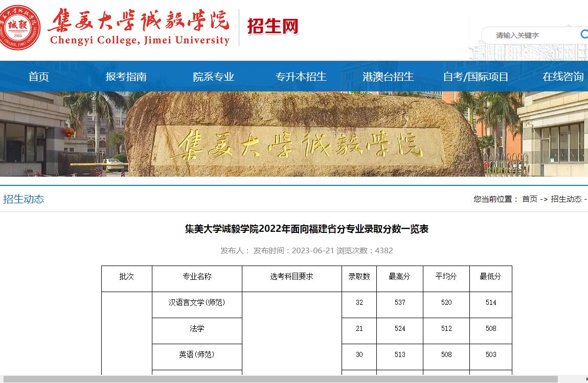Open the 院系专业 navigation item
The height and width of the screenshot is (383, 588).
(213, 77)
